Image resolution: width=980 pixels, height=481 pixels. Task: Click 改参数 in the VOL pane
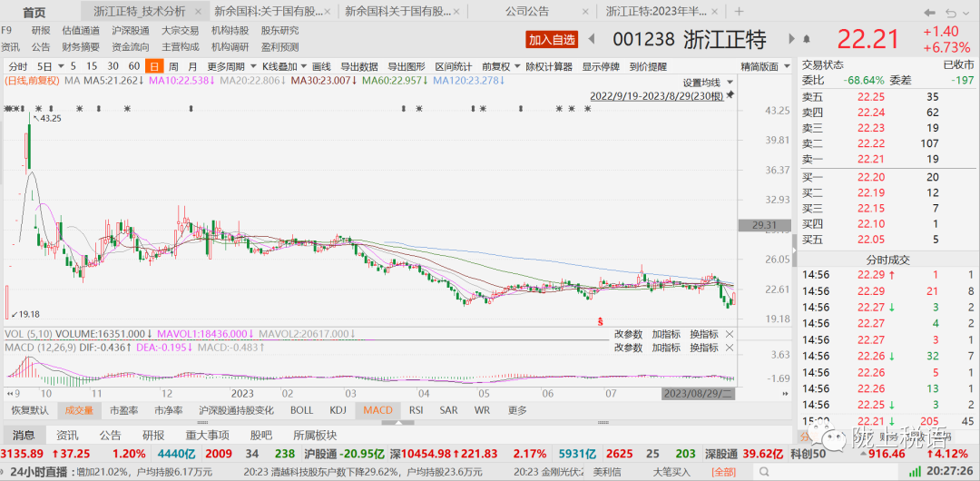coord(628,334)
